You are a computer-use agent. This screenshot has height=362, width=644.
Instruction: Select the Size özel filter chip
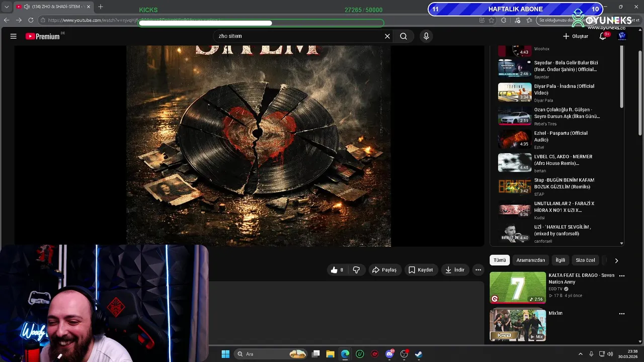pyautogui.click(x=585, y=260)
